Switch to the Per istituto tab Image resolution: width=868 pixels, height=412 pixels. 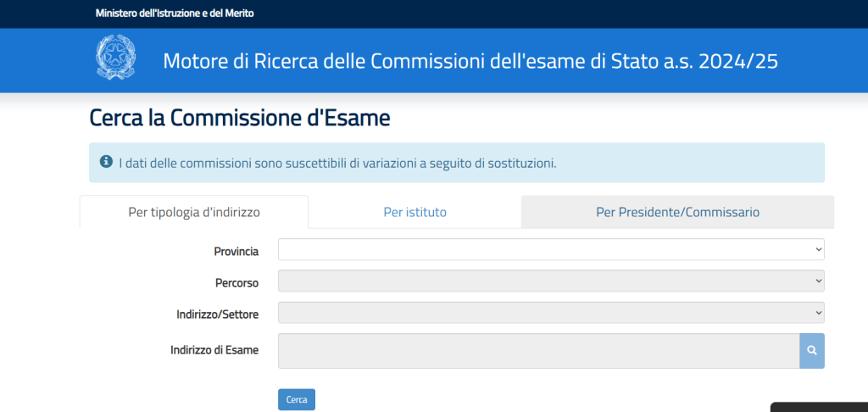pos(415,212)
